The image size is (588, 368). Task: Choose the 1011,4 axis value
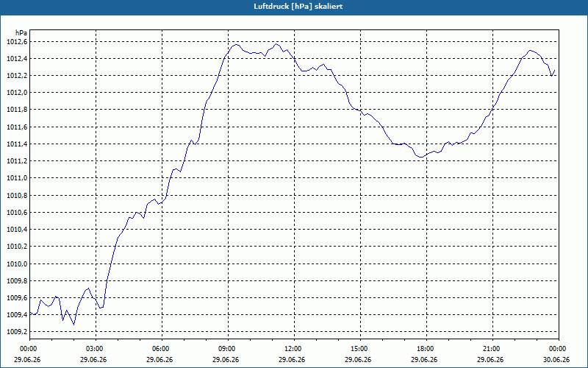(x=17, y=144)
